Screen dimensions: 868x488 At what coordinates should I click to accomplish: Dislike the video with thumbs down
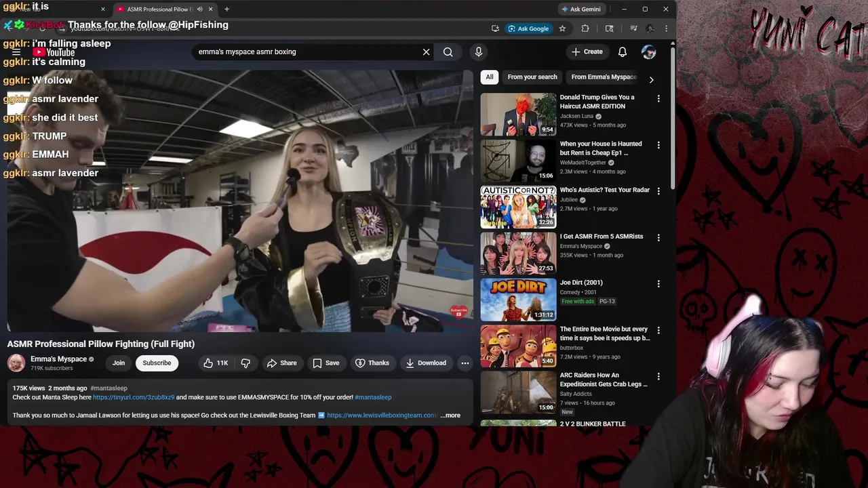245,363
